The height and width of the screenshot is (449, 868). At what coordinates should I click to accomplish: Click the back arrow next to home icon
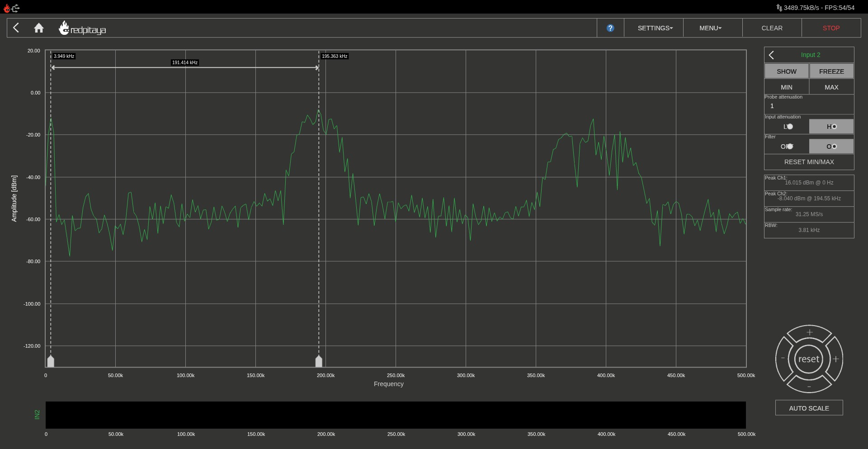pyautogui.click(x=16, y=28)
